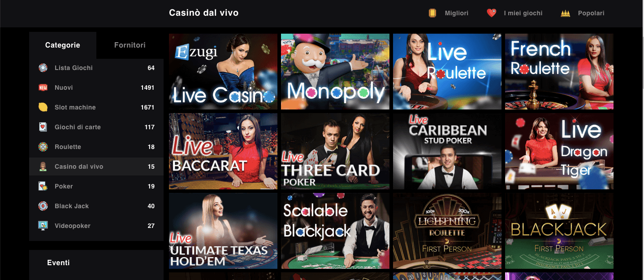The height and width of the screenshot is (280, 644).
Task: Switch to the Fornitori tab
Action: [x=130, y=45]
